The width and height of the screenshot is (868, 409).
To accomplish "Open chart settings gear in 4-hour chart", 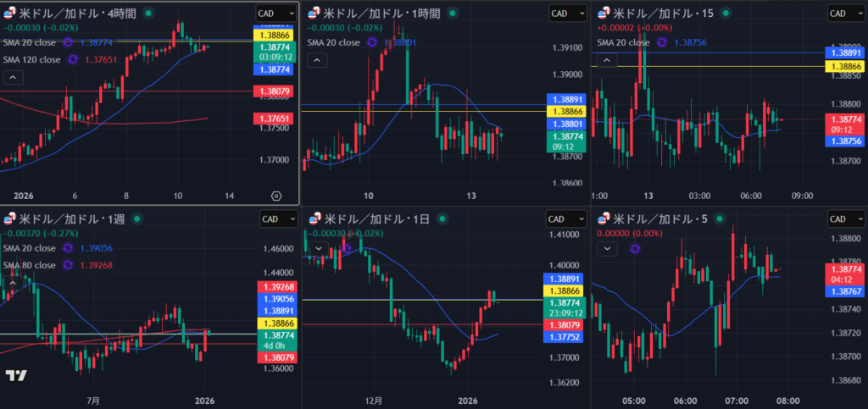I will (x=276, y=195).
